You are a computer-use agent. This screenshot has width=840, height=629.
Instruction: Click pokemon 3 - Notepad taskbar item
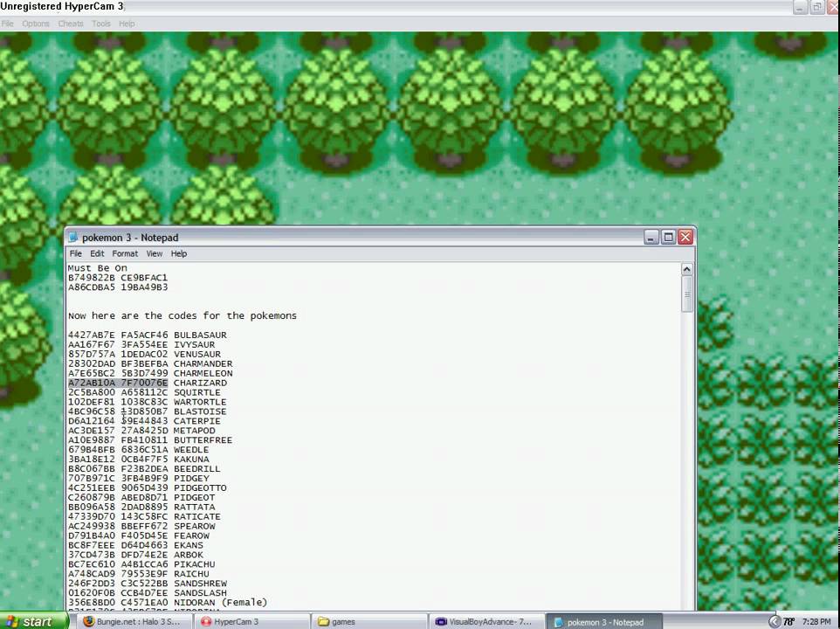click(604, 621)
